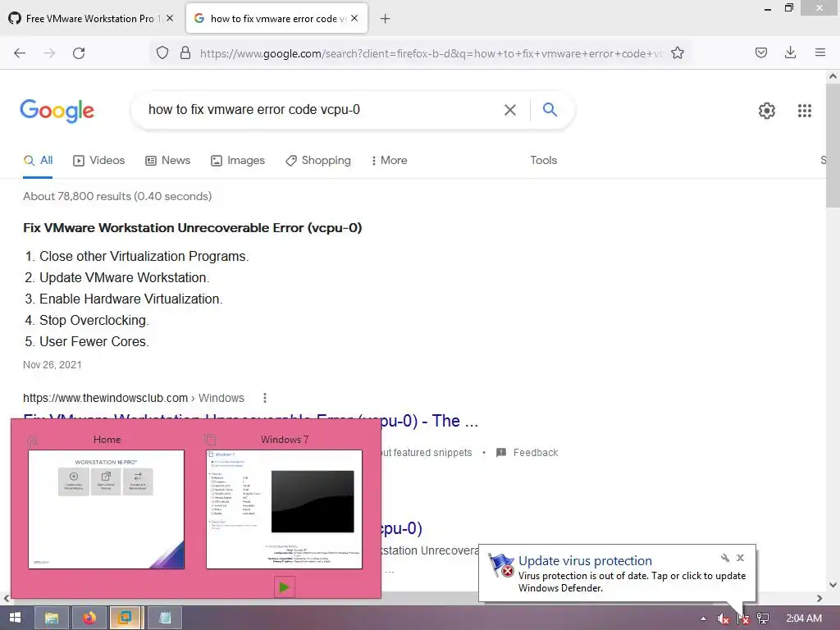
Task: Expand the More search options
Action: [x=389, y=160]
